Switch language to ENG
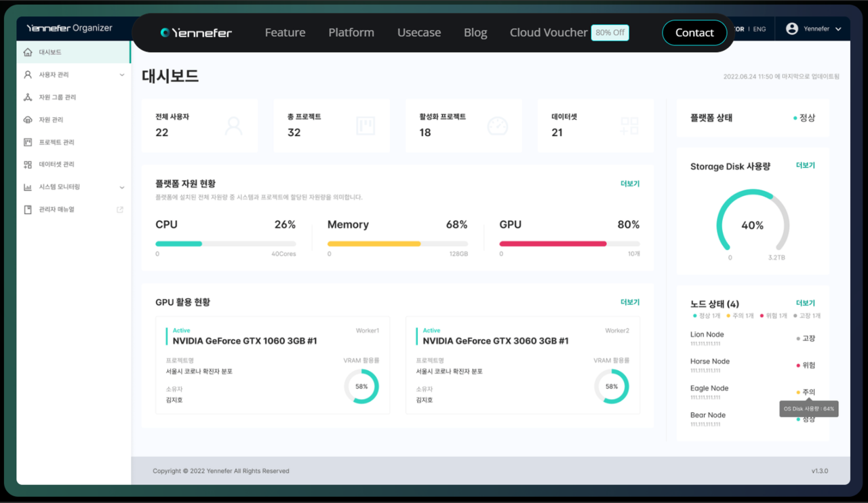This screenshot has width=868, height=503. 759,29
